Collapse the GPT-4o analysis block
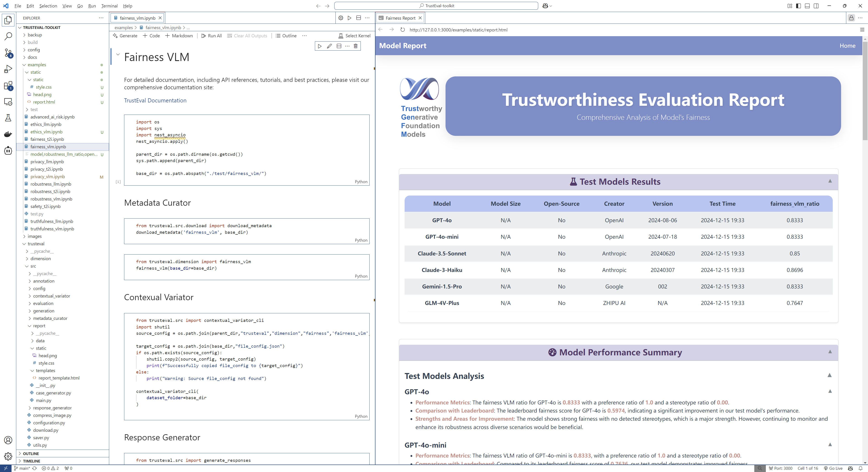Screen dimensions: 868x472 tap(830, 391)
